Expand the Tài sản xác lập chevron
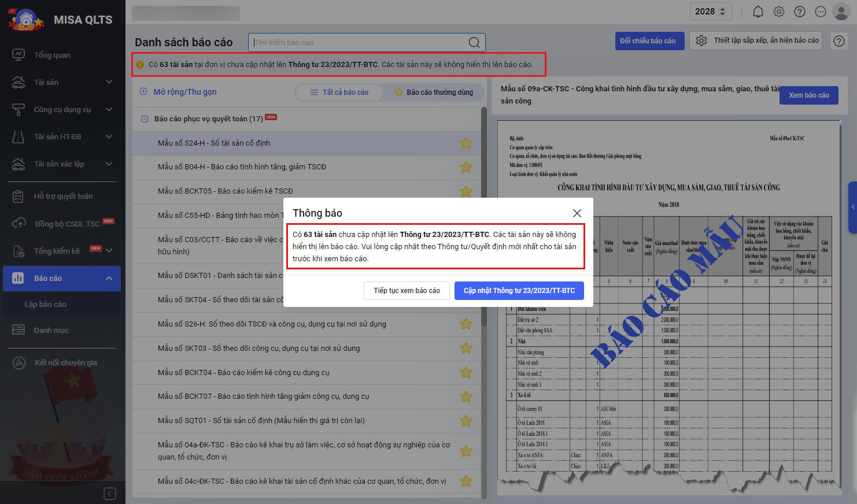This screenshot has width=857, height=504. pos(109,164)
